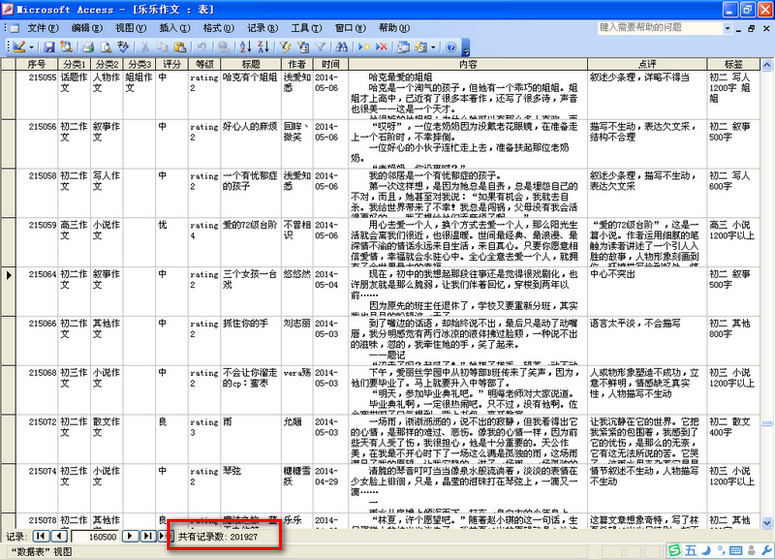Jump to the first record with the navigation button
775x559 pixels.
tap(41, 536)
